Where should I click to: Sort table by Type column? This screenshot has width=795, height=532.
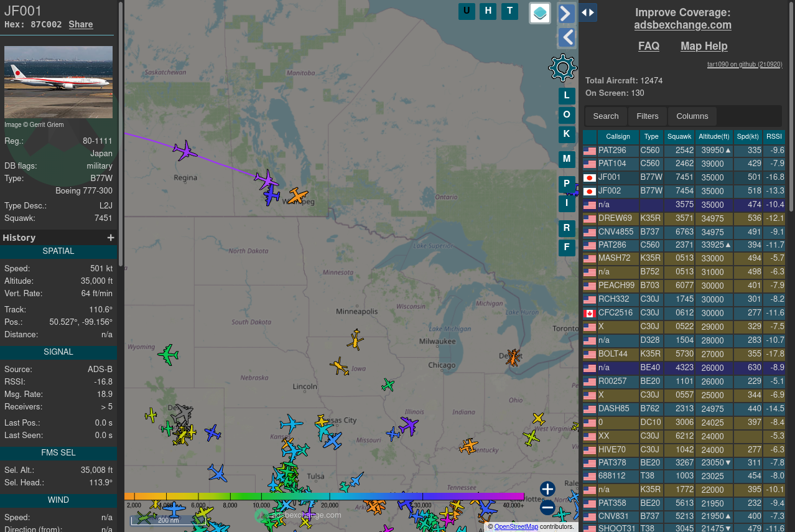651,137
